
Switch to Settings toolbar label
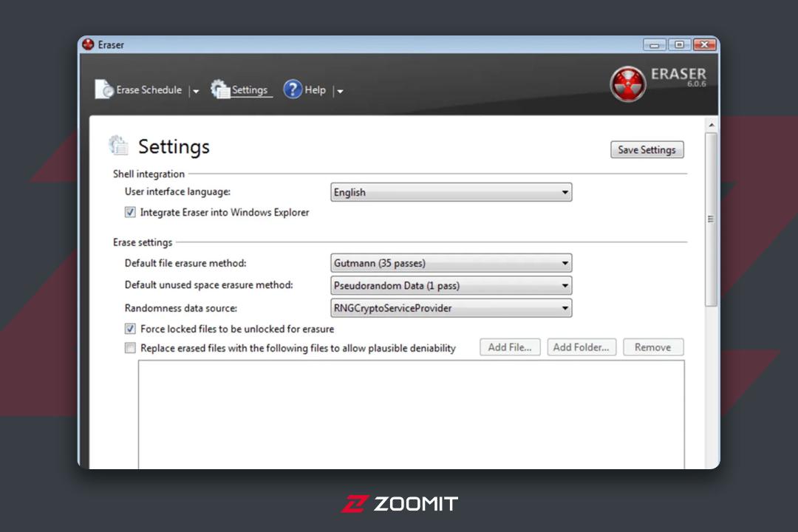pos(250,89)
